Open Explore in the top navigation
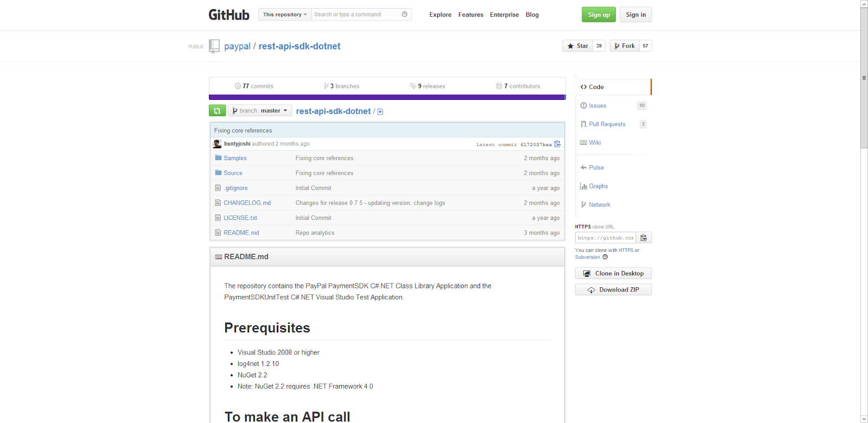Viewport: 868px width, 423px height. (x=441, y=15)
